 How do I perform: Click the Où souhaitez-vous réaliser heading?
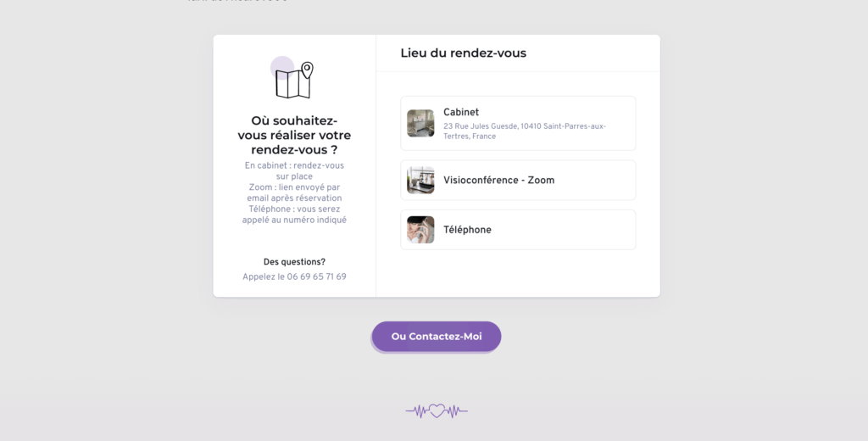click(x=294, y=135)
